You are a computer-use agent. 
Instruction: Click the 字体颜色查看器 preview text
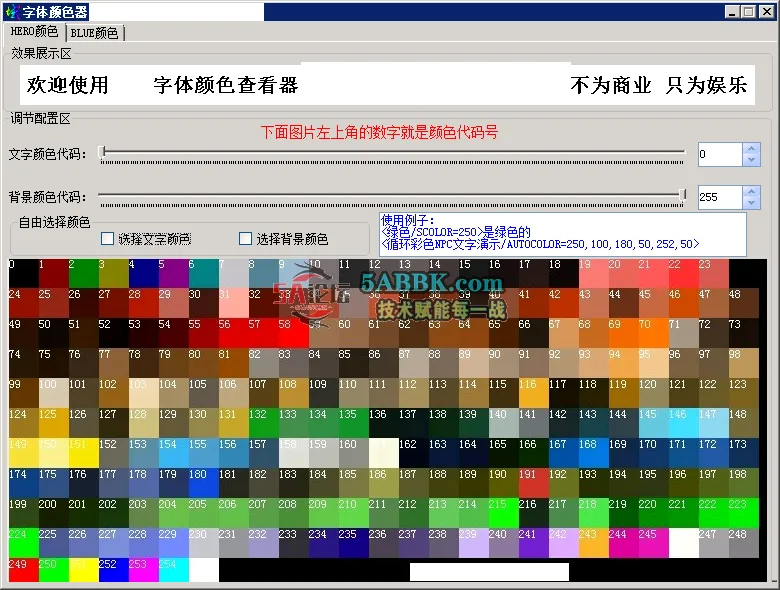point(226,85)
